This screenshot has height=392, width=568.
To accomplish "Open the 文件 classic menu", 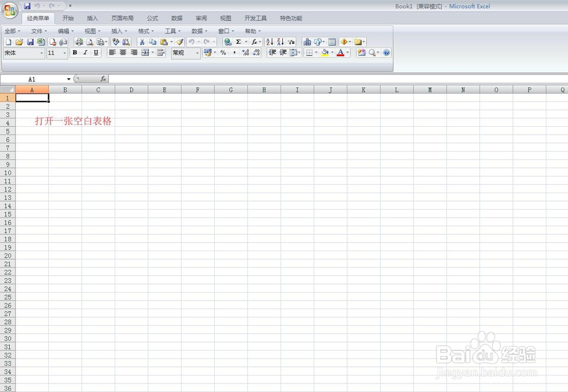I will point(39,31).
